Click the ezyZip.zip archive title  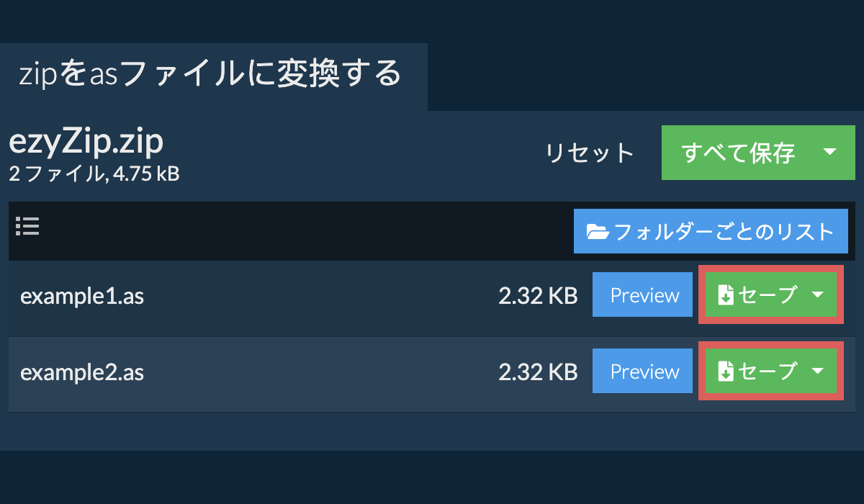pyautogui.click(x=86, y=143)
